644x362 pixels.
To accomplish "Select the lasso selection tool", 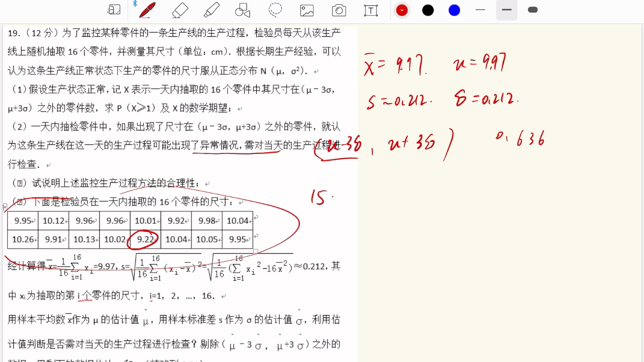I will pos(275,10).
